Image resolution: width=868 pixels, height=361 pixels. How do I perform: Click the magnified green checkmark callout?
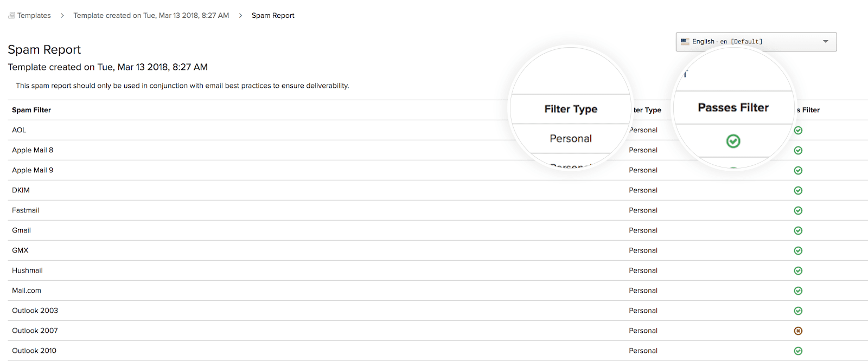coord(733,141)
